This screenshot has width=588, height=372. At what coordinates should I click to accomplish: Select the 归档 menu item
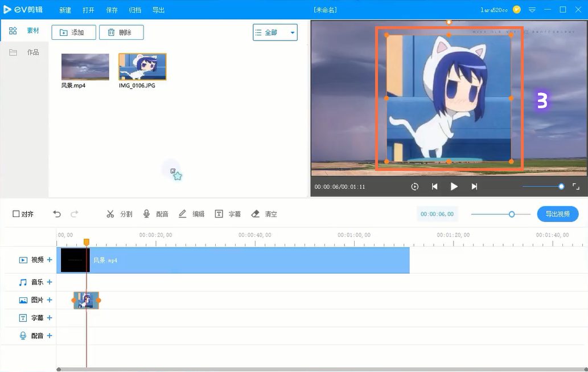click(135, 10)
